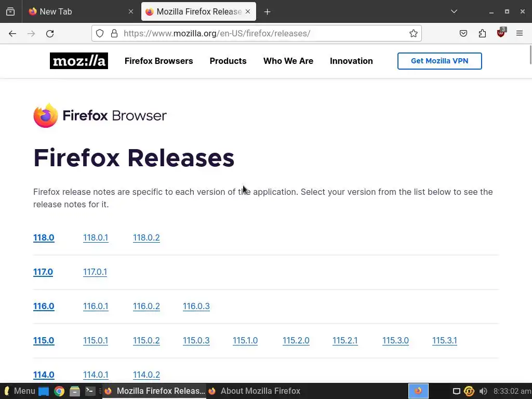Click the mozilla logo
Image resolution: width=532 pixels, height=399 pixels.
[79, 61]
